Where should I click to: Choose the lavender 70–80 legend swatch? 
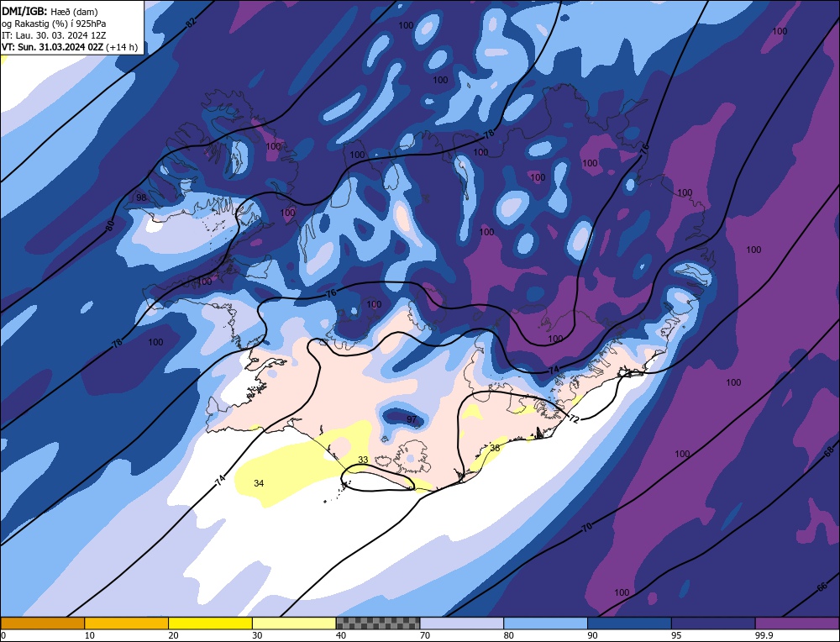pos(462,623)
